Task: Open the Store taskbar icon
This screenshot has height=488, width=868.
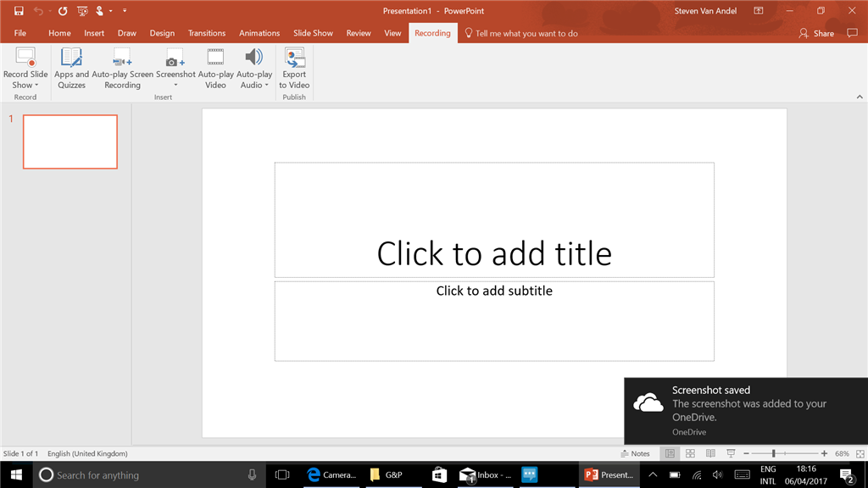Action: tap(440, 474)
